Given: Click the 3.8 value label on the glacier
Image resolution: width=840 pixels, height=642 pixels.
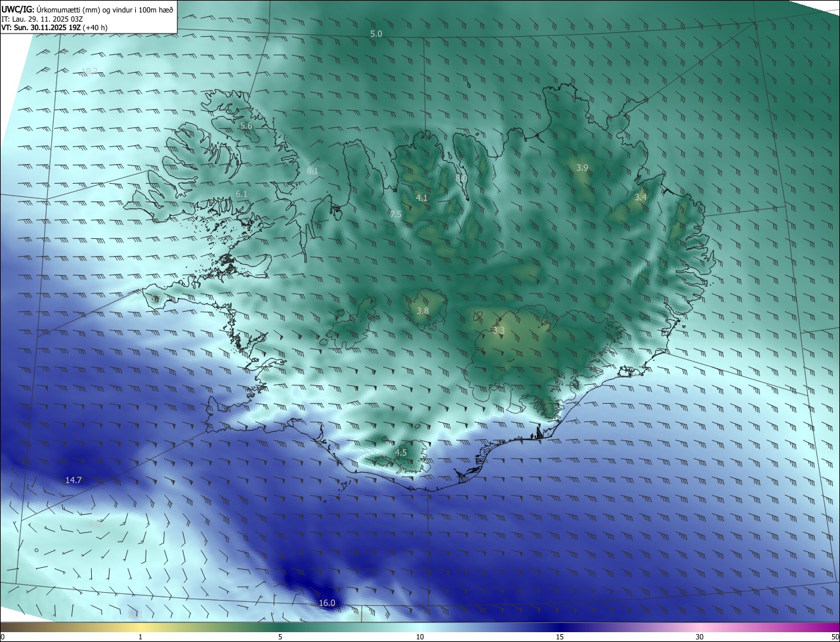Looking at the screenshot, I should 423,311.
